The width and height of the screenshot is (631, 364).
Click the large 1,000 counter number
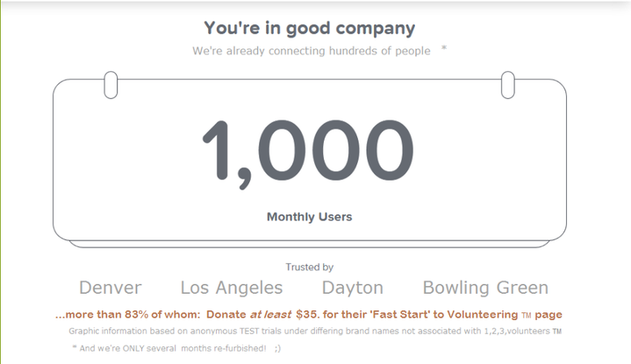(308, 153)
